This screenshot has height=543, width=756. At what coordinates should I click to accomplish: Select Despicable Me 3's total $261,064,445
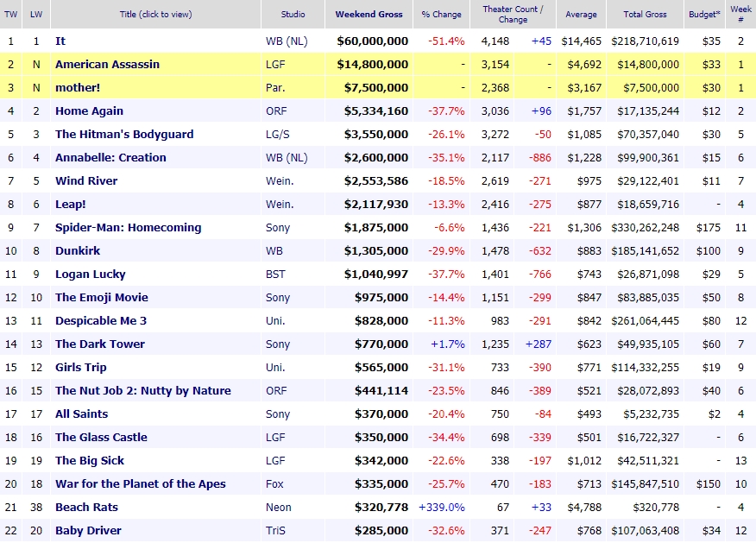(x=646, y=320)
